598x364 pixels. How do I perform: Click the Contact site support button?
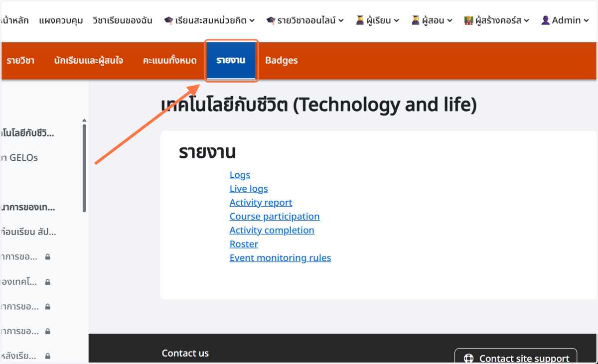(516, 357)
